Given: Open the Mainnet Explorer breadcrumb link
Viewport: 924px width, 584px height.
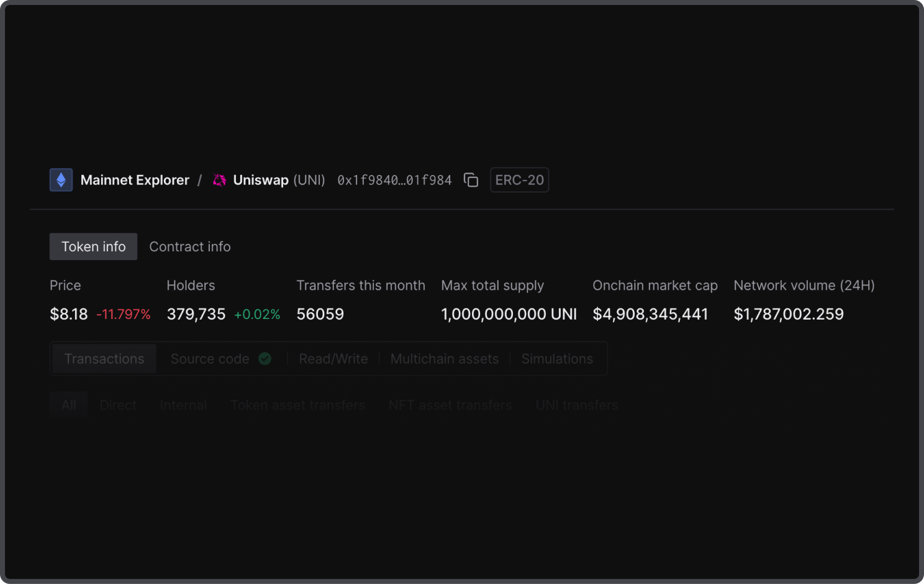Looking at the screenshot, I should (x=135, y=180).
